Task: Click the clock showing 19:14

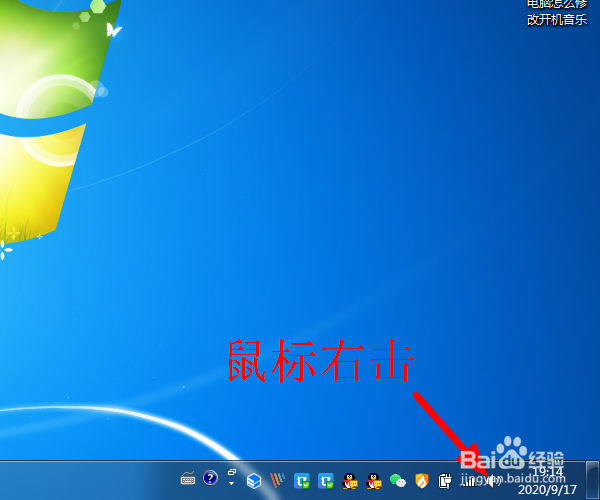Action: pos(548,471)
